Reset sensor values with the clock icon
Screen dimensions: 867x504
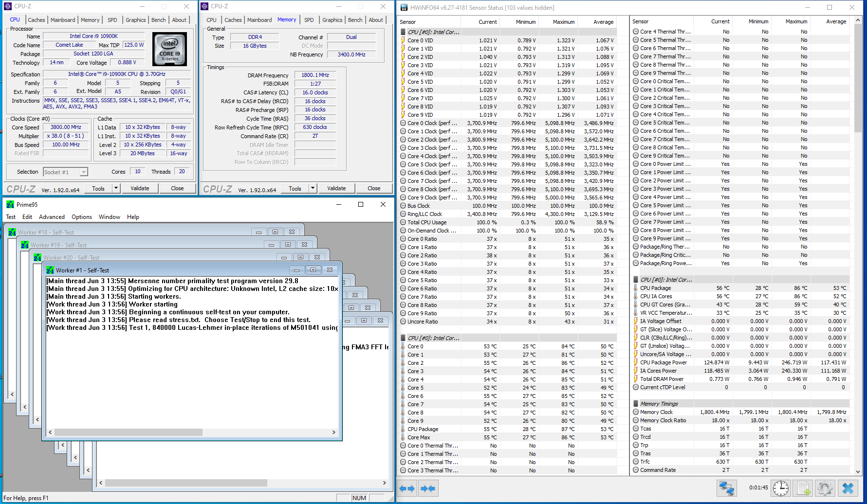[780, 488]
